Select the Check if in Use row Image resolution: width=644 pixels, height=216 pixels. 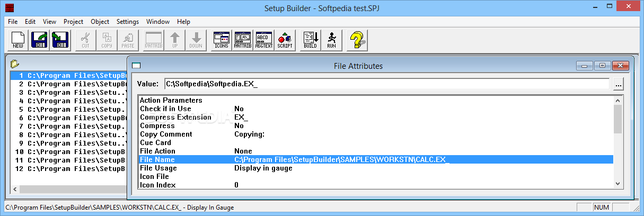pos(375,109)
